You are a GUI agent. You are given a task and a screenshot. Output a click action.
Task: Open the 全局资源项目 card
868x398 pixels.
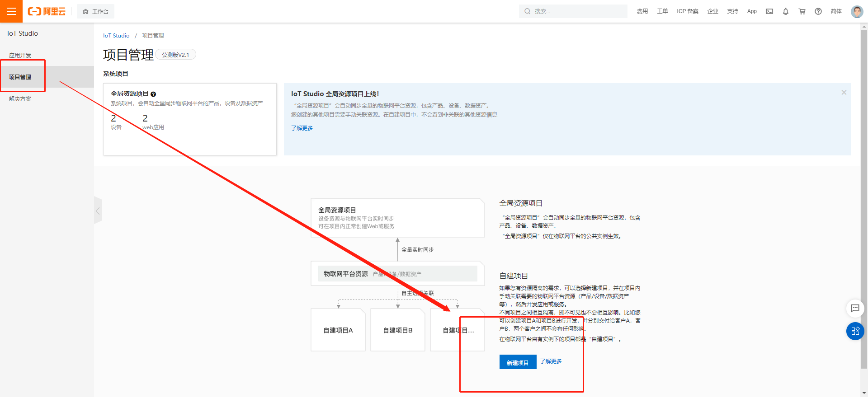click(x=190, y=119)
